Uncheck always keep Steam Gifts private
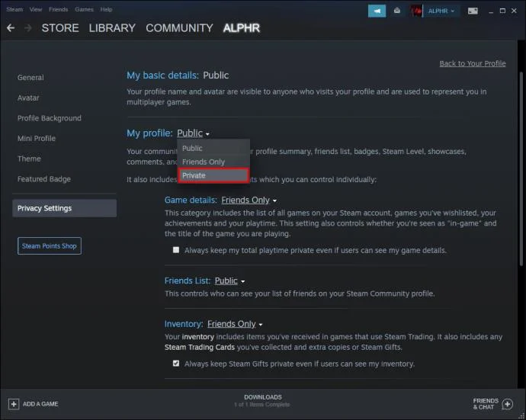 click(x=176, y=364)
